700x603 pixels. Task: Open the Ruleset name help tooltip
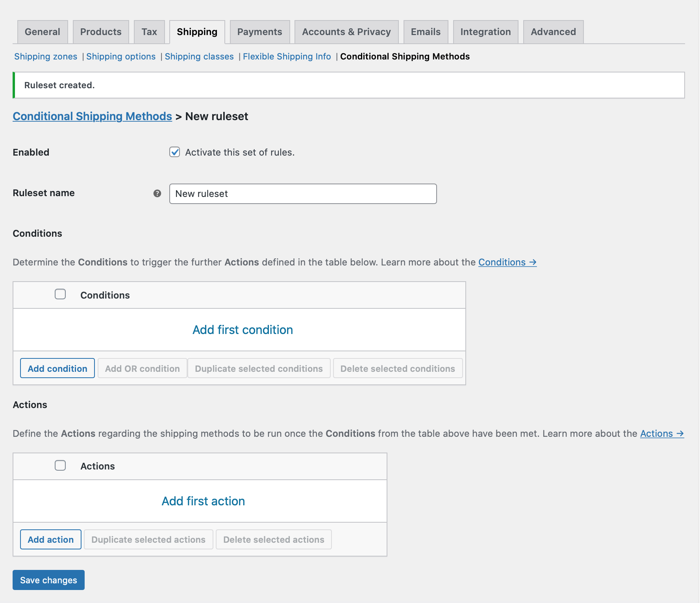[x=157, y=193]
